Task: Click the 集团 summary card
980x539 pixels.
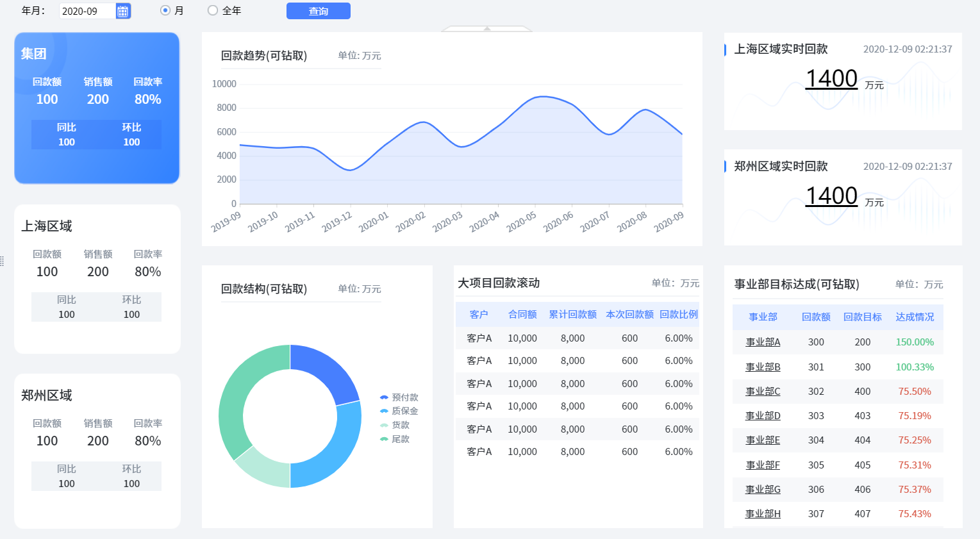Action: [97, 108]
